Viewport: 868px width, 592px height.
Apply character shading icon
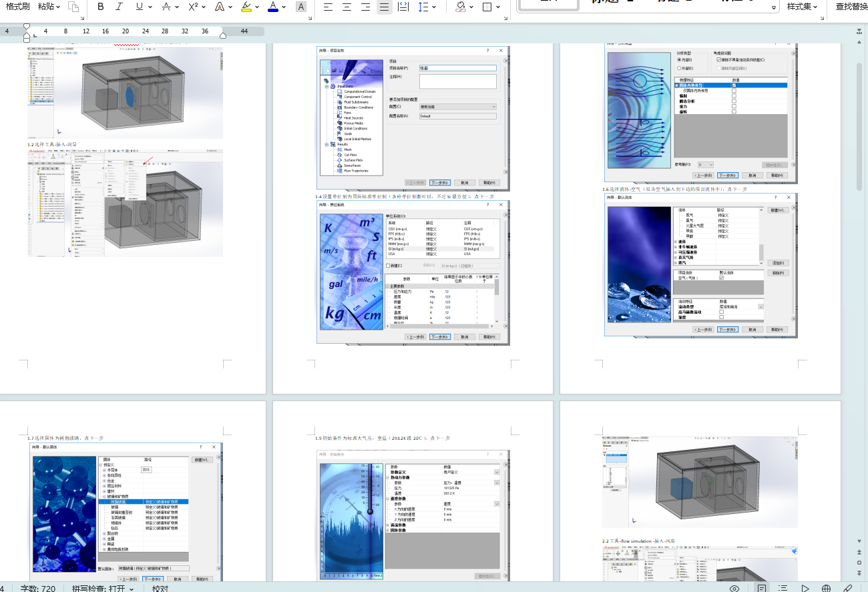click(301, 7)
